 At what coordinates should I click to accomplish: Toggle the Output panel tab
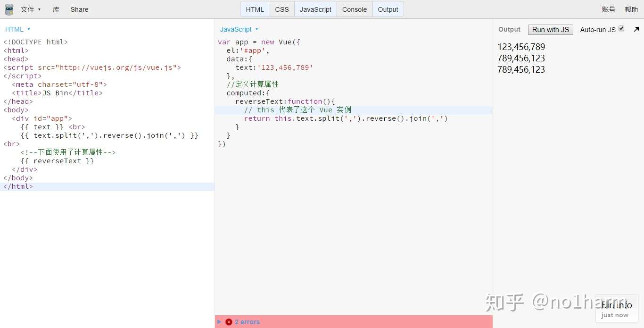[x=388, y=9]
